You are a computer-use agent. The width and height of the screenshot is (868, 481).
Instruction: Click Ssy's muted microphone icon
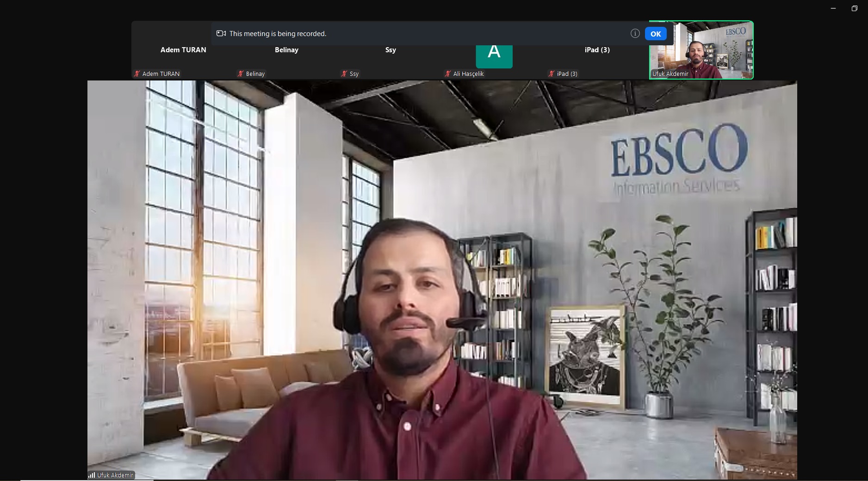coord(344,74)
